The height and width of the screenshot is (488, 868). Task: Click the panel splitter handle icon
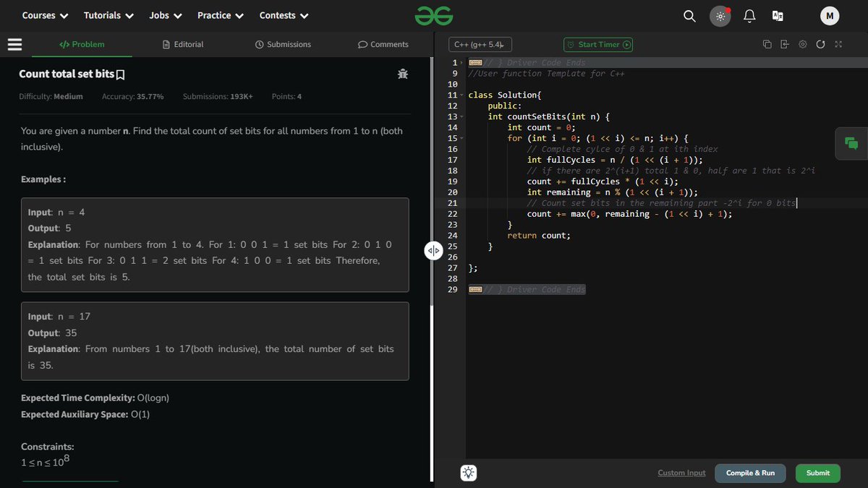pyautogui.click(x=433, y=251)
